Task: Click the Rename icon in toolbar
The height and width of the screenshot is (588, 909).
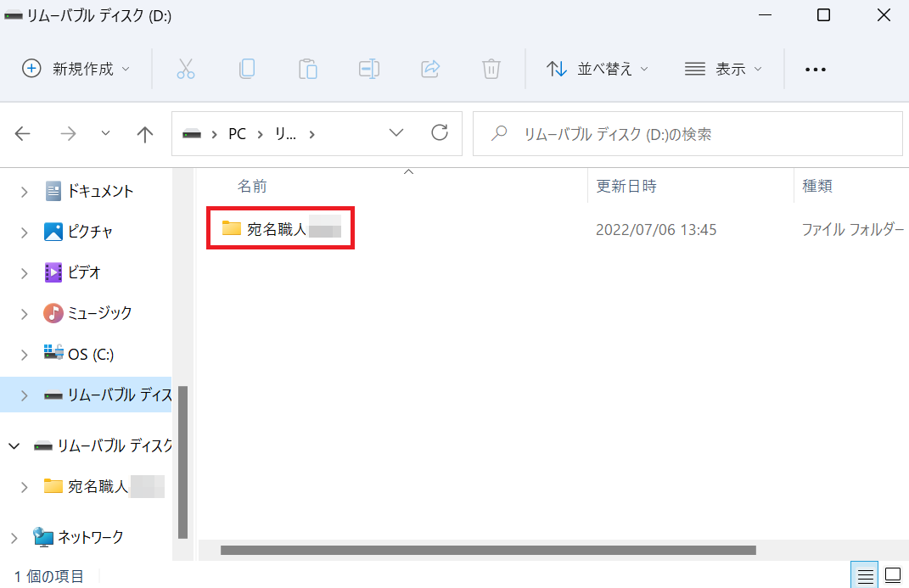Action: pos(369,69)
